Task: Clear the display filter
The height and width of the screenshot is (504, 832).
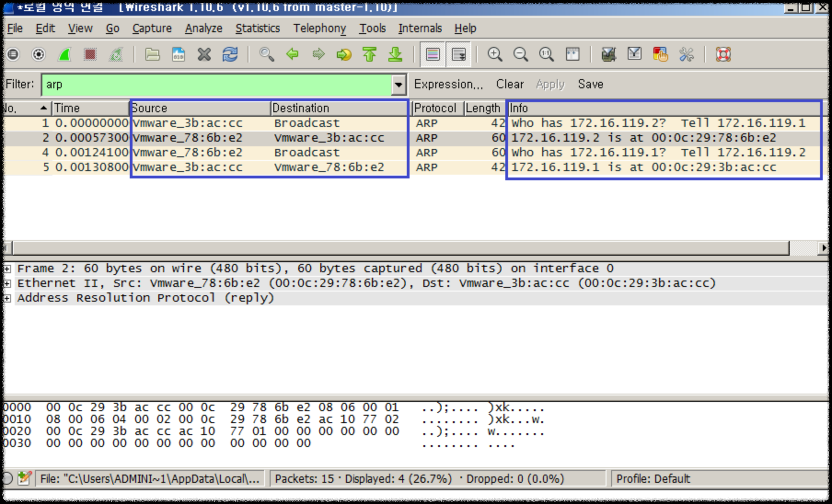Action: click(x=509, y=85)
